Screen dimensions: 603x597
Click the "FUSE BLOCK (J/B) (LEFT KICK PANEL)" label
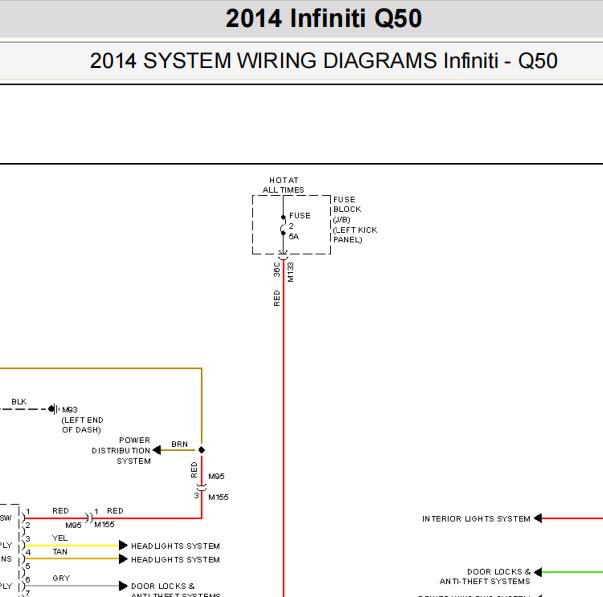tap(355, 220)
